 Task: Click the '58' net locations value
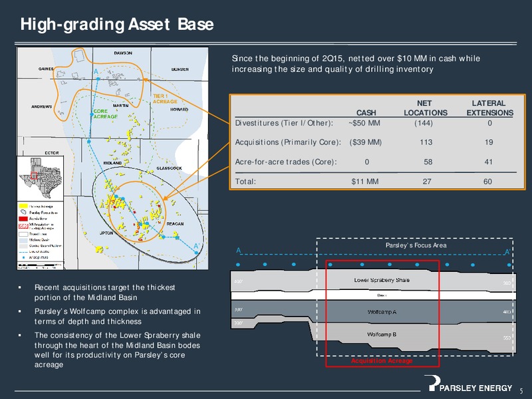pos(428,162)
